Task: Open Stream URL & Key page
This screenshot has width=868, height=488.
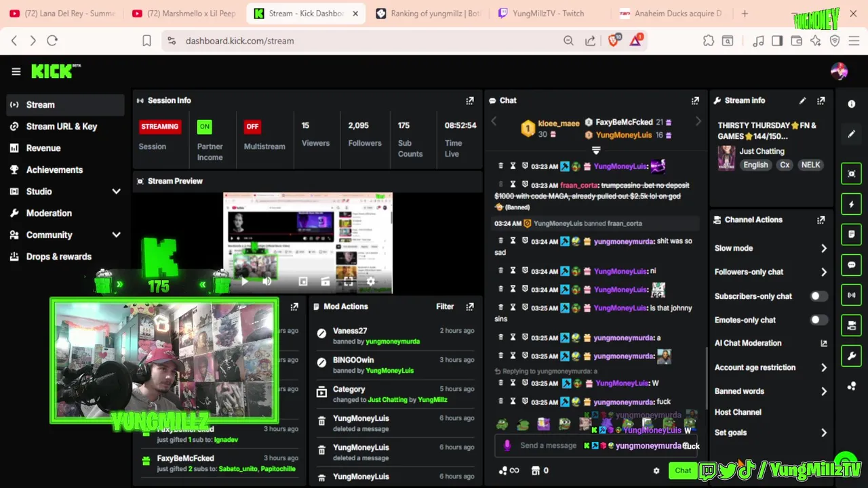Action: tap(65, 126)
